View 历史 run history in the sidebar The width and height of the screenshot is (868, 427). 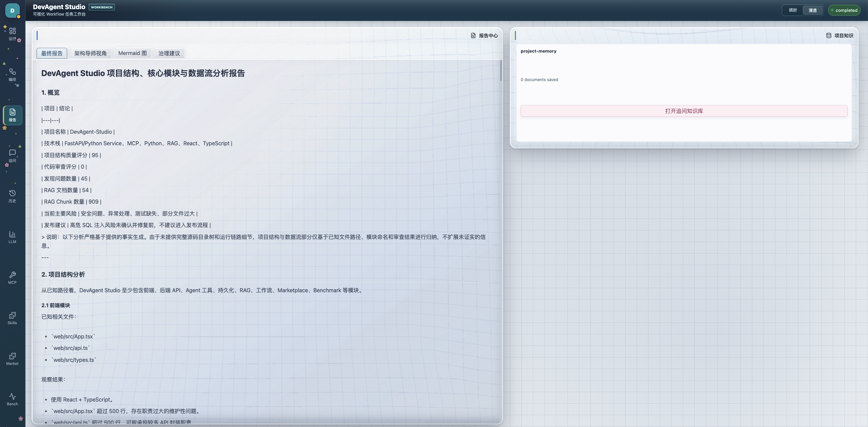[13, 197]
